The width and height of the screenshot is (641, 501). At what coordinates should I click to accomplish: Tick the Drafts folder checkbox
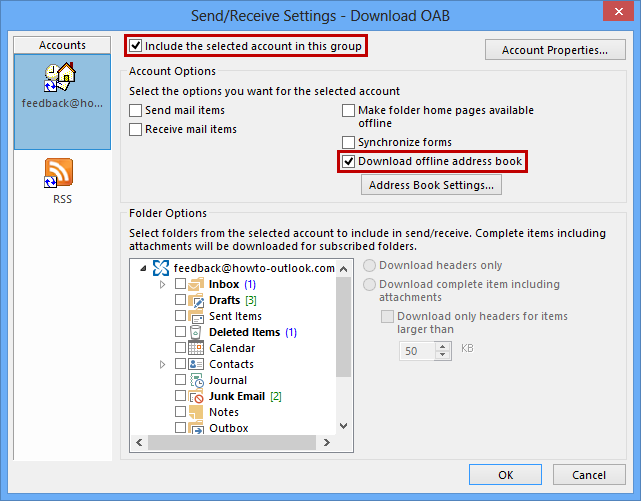180,300
